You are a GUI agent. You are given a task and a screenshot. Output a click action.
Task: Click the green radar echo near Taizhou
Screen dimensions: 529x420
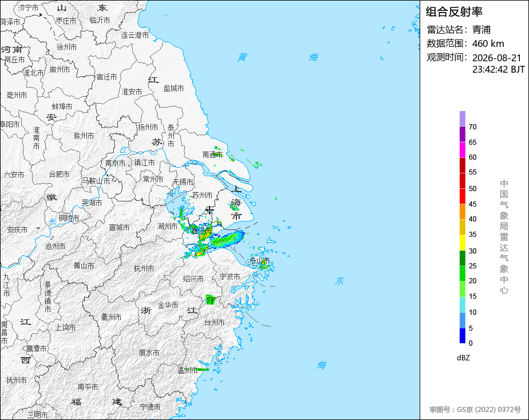(211, 299)
